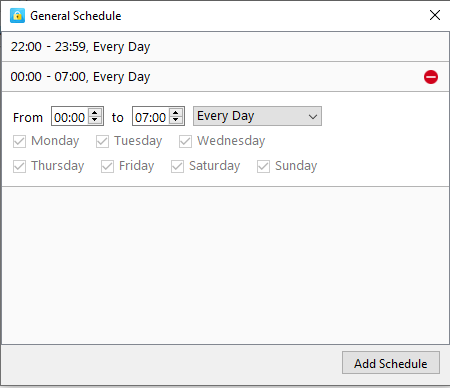Viewport: 450px width, 388px height.
Task: Select the 22:00 - 23:59 schedule row
Action: click(x=225, y=47)
